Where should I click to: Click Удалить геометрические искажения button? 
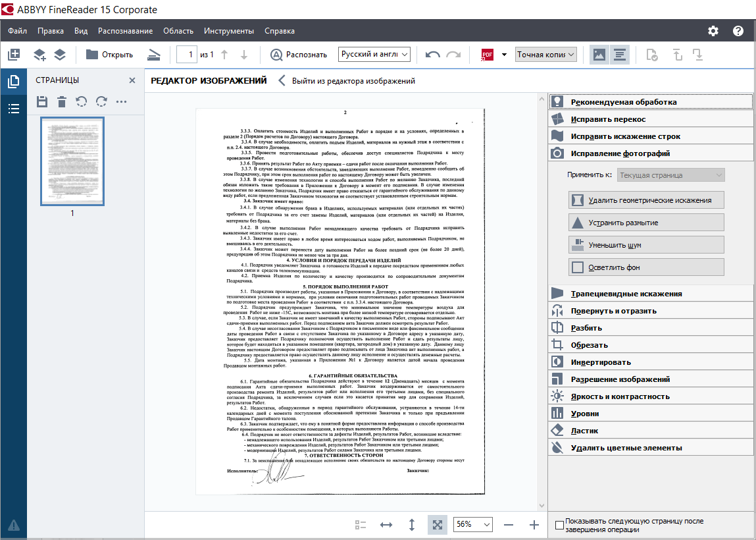click(647, 200)
